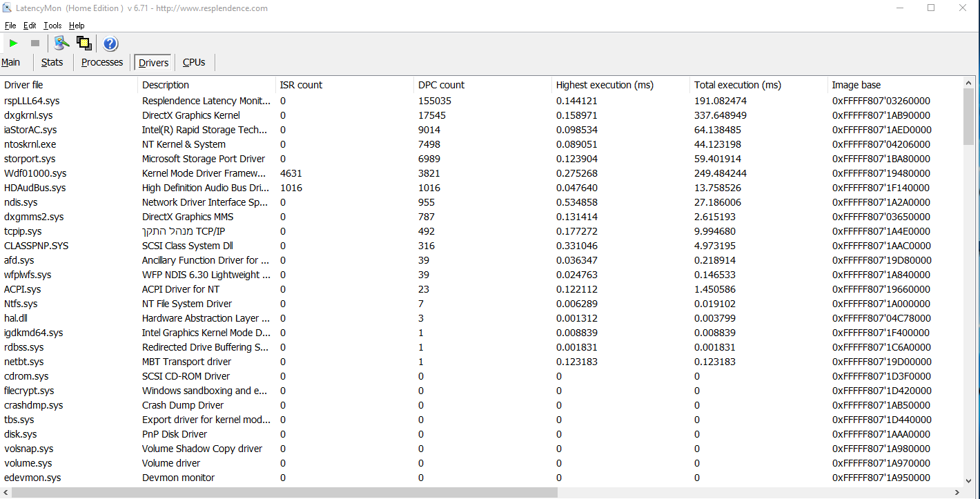Open the Tools menu

pos(52,26)
